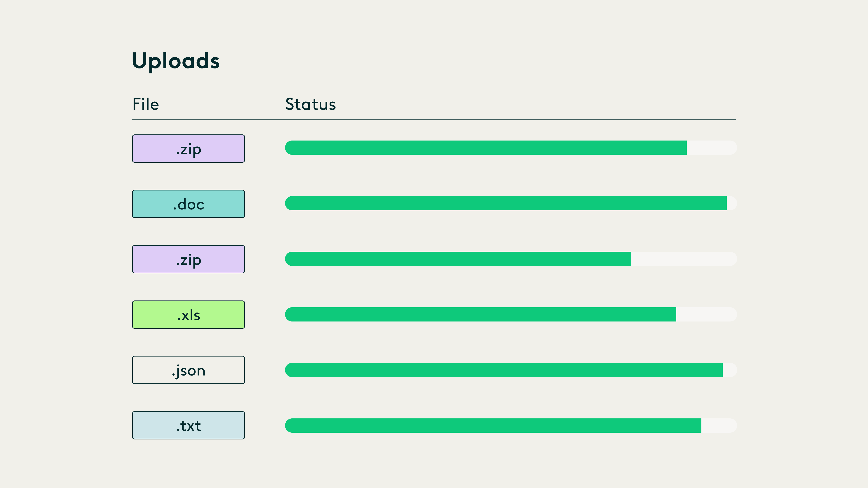Click the File column header

tap(146, 104)
